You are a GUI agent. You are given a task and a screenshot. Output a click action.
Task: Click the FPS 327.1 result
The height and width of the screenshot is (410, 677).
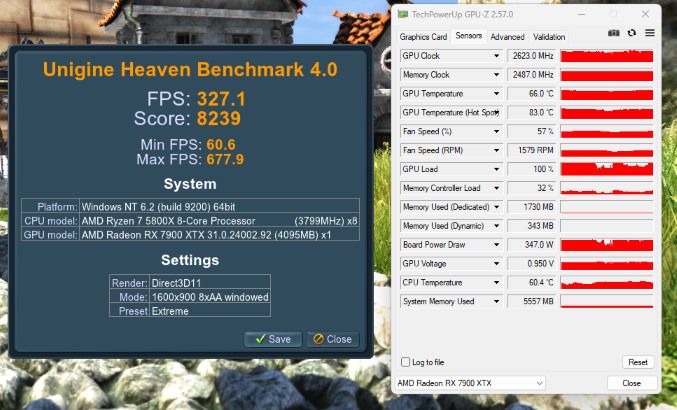tap(221, 99)
